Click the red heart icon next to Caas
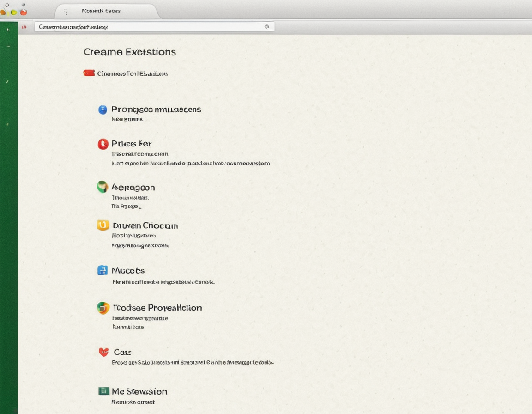 pyautogui.click(x=103, y=352)
